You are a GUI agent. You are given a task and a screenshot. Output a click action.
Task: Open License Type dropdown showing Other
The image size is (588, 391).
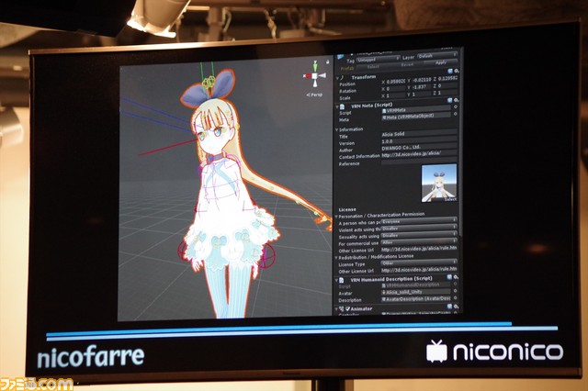click(419, 263)
